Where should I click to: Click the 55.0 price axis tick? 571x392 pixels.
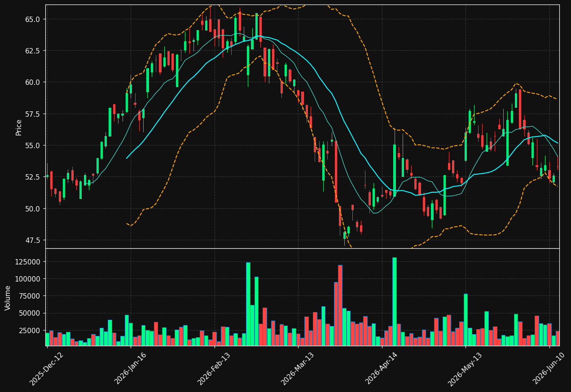pyautogui.click(x=33, y=145)
